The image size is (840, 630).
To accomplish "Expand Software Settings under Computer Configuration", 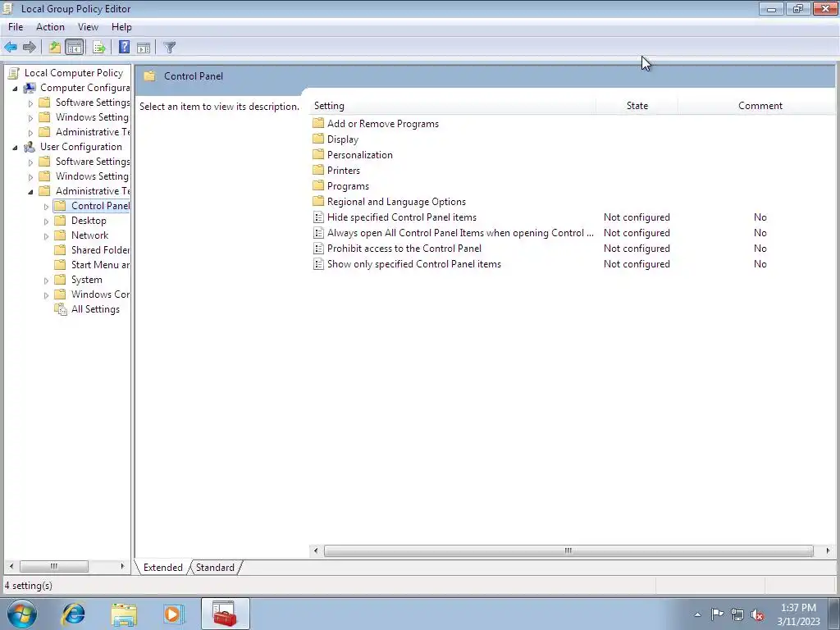I will pyautogui.click(x=30, y=103).
